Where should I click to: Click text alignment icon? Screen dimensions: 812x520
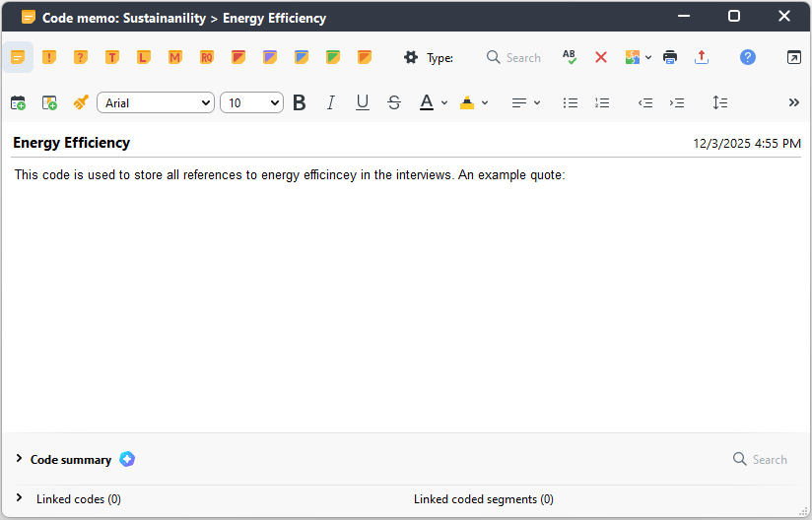pyautogui.click(x=519, y=103)
